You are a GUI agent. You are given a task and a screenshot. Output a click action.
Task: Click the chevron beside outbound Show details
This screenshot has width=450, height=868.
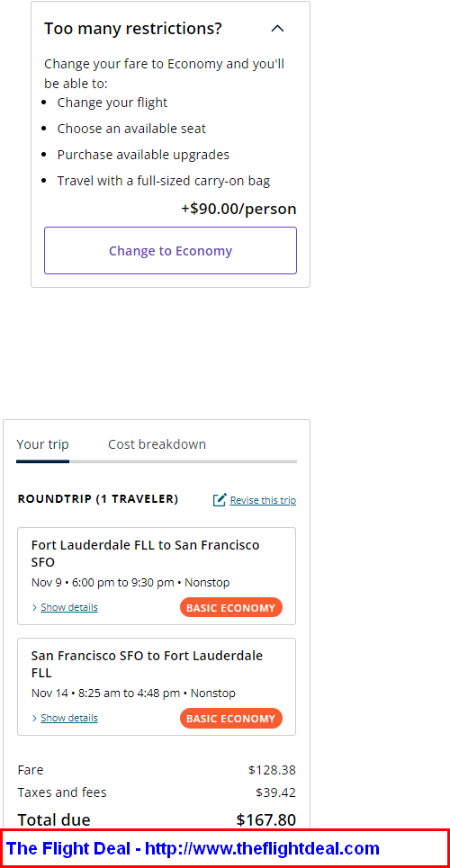point(35,607)
